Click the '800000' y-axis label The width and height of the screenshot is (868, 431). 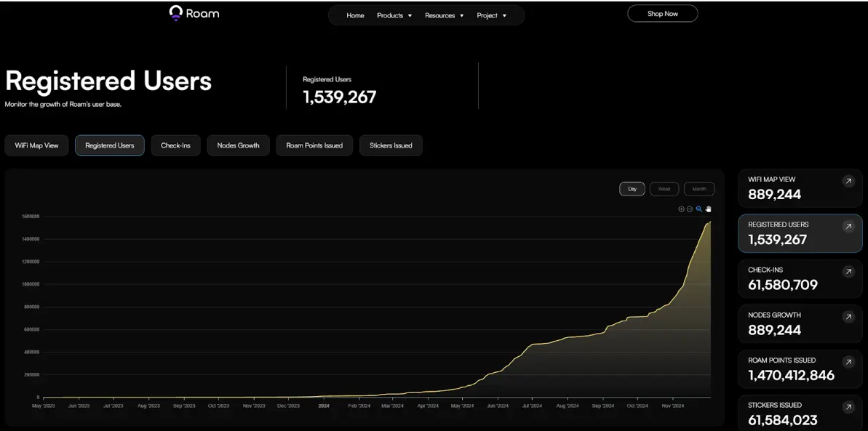click(x=32, y=307)
